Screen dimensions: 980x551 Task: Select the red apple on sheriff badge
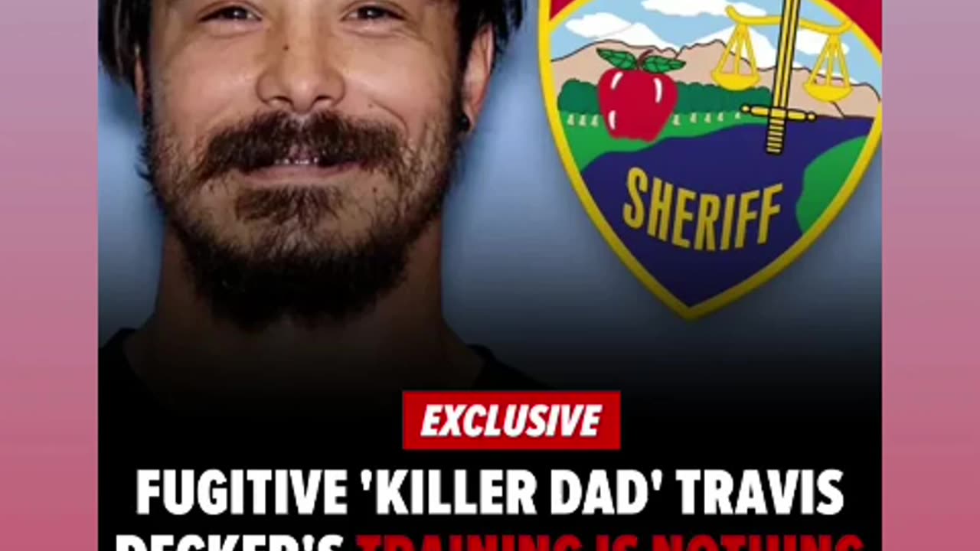click(x=637, y=101)
